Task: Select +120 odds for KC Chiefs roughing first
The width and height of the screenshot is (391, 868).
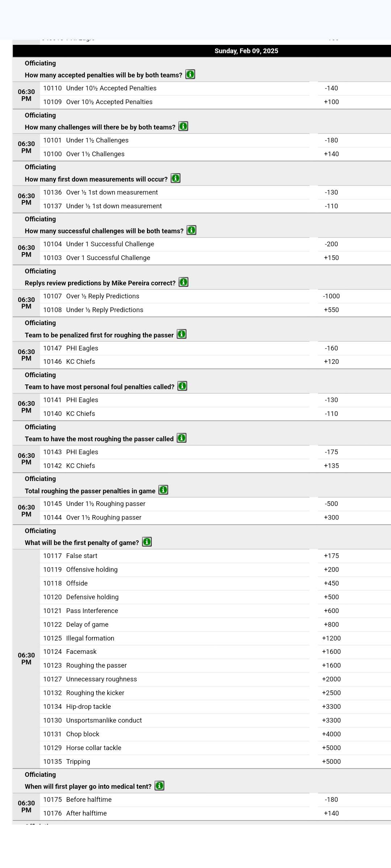Action: click(x=331, y=362)
